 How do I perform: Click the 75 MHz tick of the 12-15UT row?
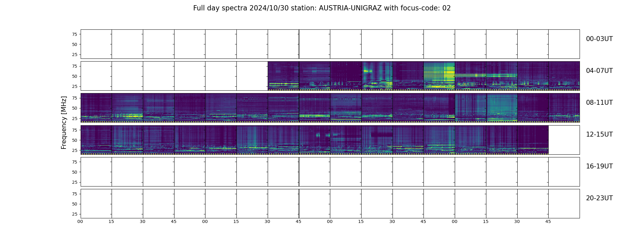pos(75,130)
